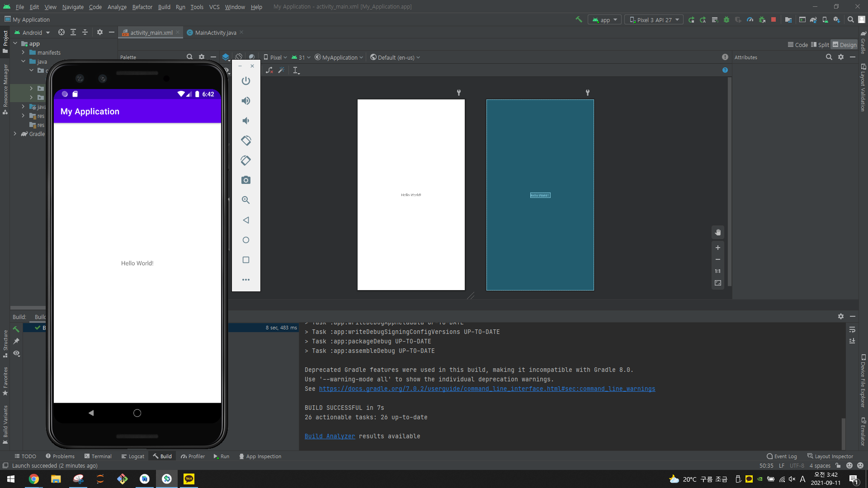
Task: Click the Stop red square in toolbar
Action: pos(774,20)
